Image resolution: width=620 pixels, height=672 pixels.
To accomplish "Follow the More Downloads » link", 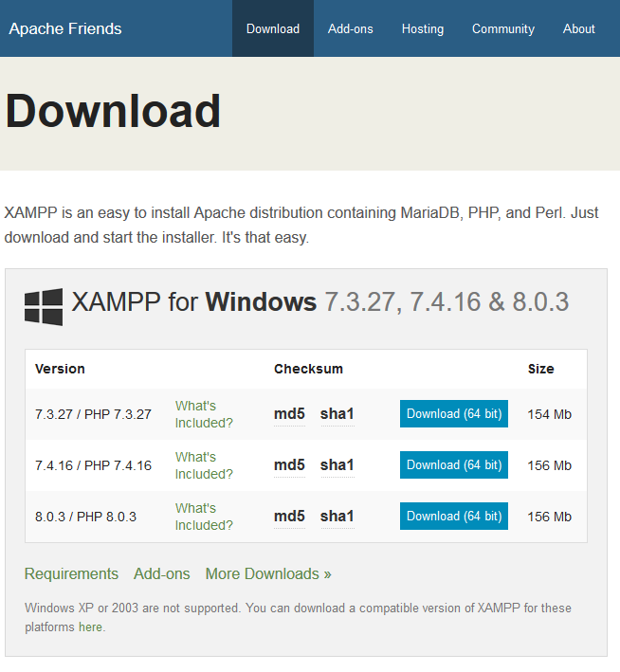I will click(x=268, y=573).
